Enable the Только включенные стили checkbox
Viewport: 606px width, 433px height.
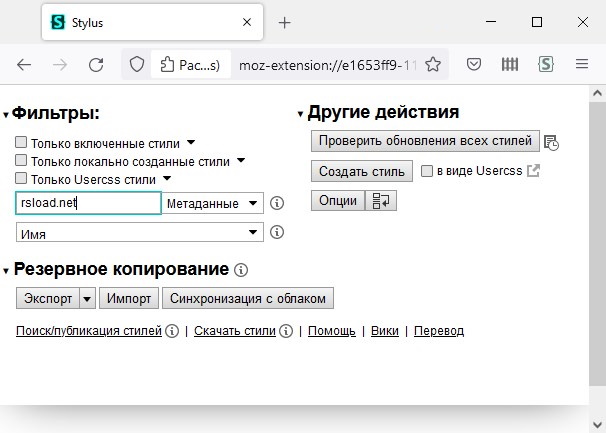22,143
